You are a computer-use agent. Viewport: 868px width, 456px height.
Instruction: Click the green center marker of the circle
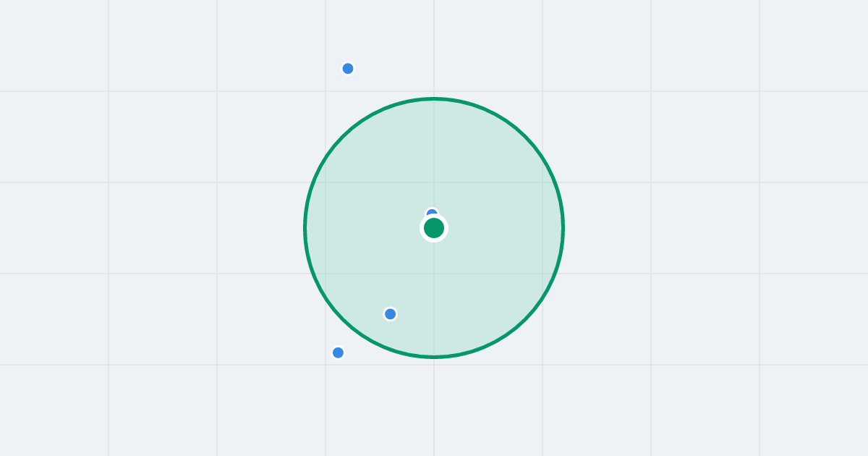point(434,228)
